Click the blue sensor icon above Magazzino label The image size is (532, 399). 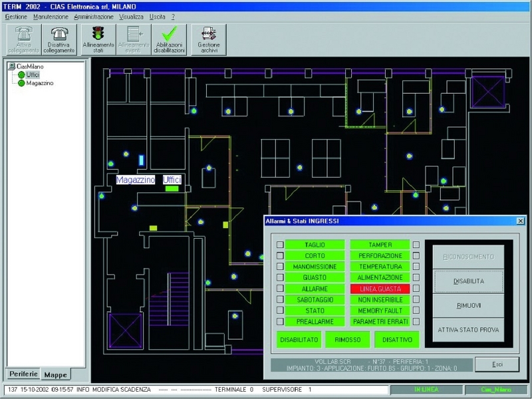click(141, 160)
